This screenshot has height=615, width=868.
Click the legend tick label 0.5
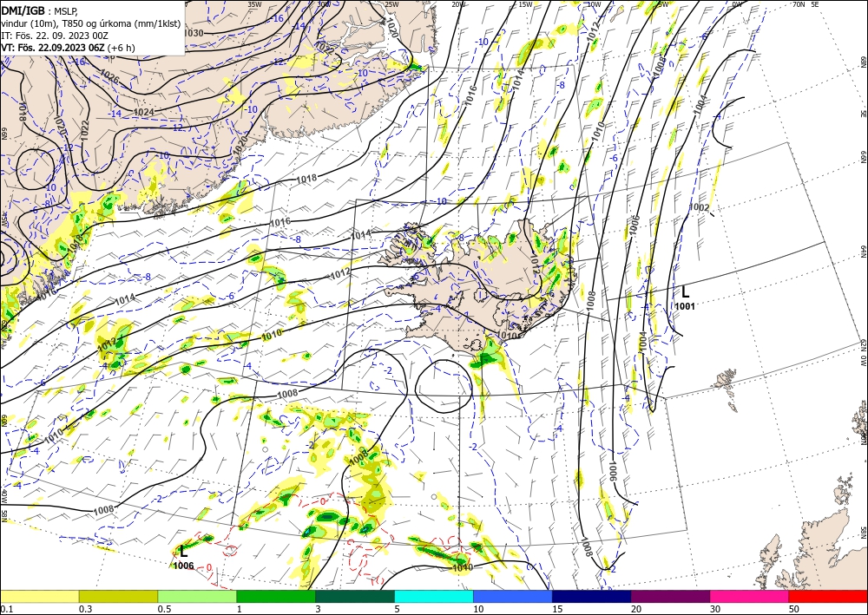[164, 609]
